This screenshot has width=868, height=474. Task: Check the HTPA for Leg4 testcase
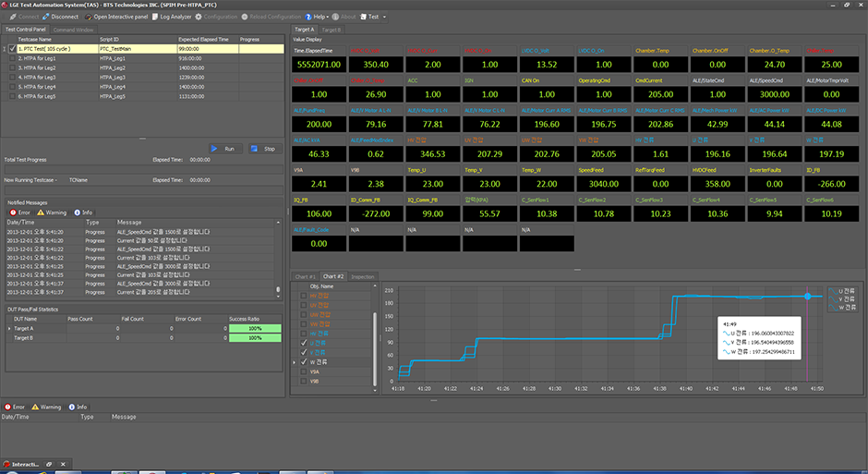click(x=12, y=86)
